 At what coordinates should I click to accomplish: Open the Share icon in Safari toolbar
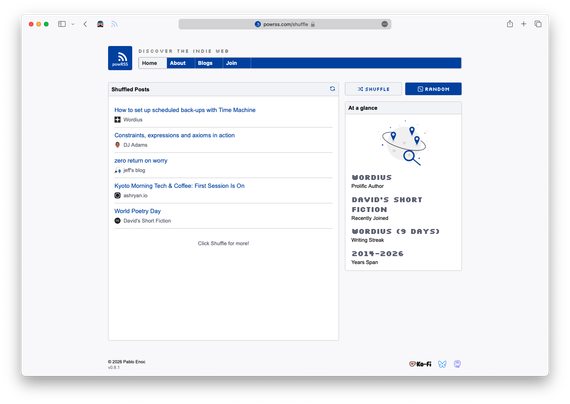coord(510,24)
